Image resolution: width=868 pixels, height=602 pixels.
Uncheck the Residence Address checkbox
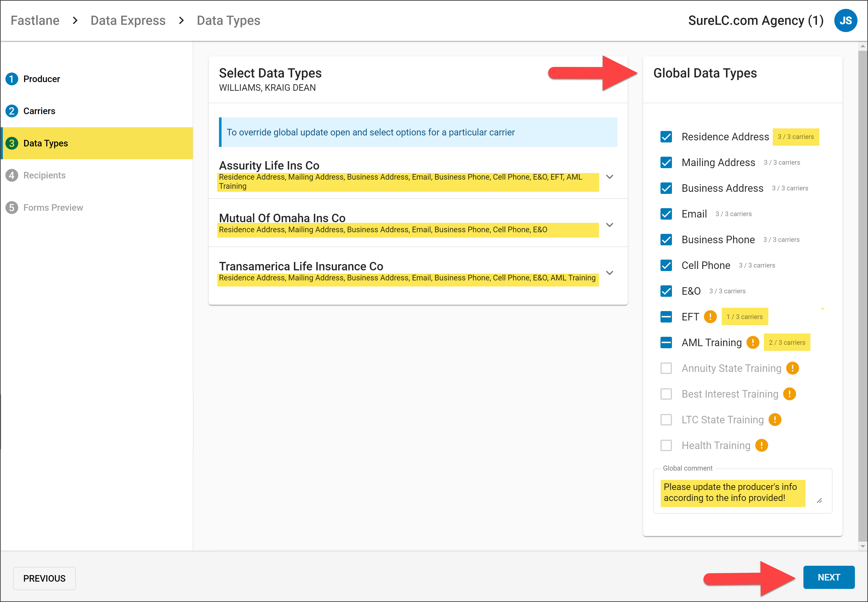666,137
